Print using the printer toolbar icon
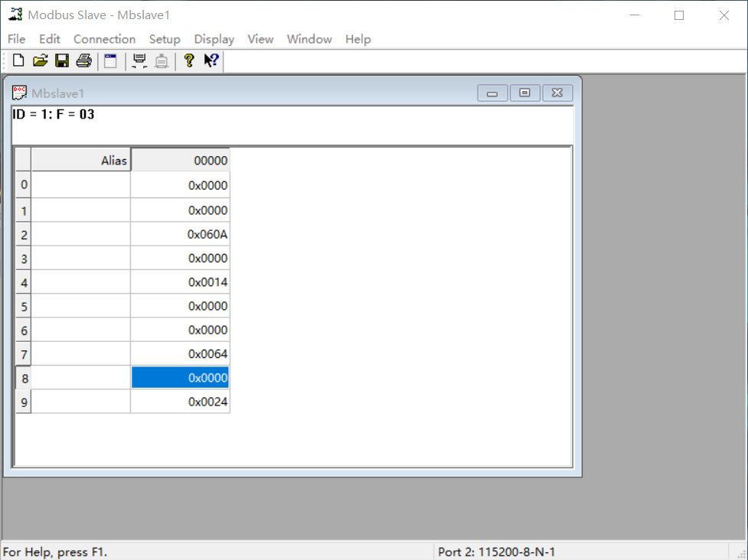 coord(83,61)
